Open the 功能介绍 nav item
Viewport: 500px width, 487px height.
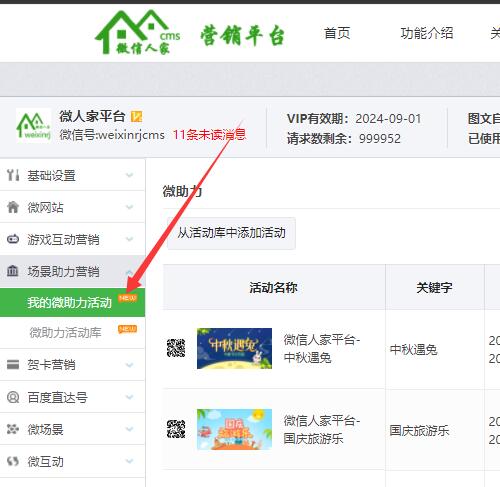[427, 33]
